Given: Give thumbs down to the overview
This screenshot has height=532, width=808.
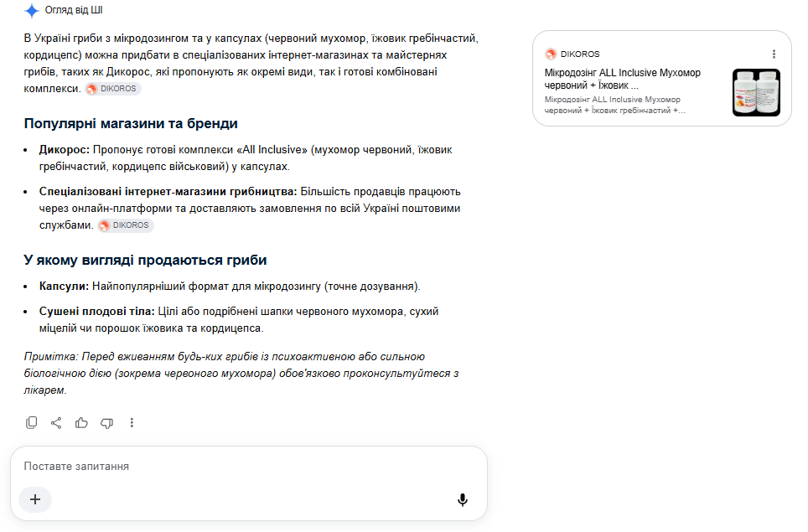Looking at the screenshot, I should [106, 423].
